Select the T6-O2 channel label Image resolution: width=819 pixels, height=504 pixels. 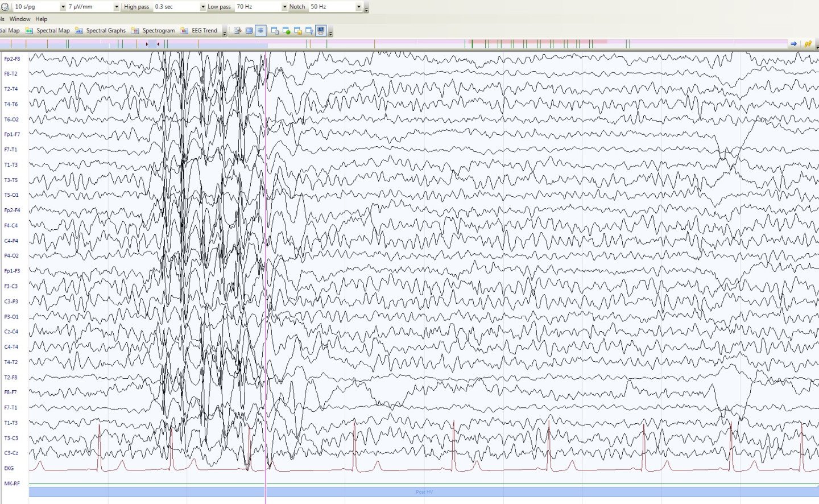(11, 119)
